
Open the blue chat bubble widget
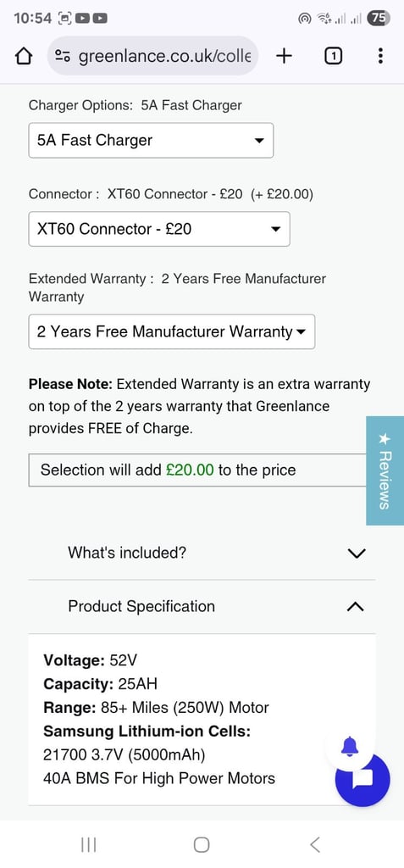pos(363,780)
